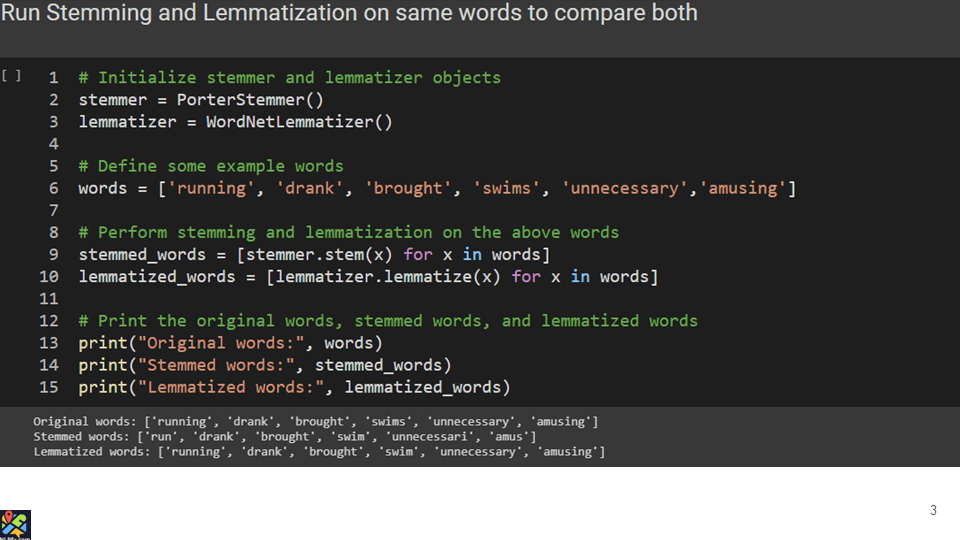Click the print "Stemmed words:" statement

click(265, 365)
